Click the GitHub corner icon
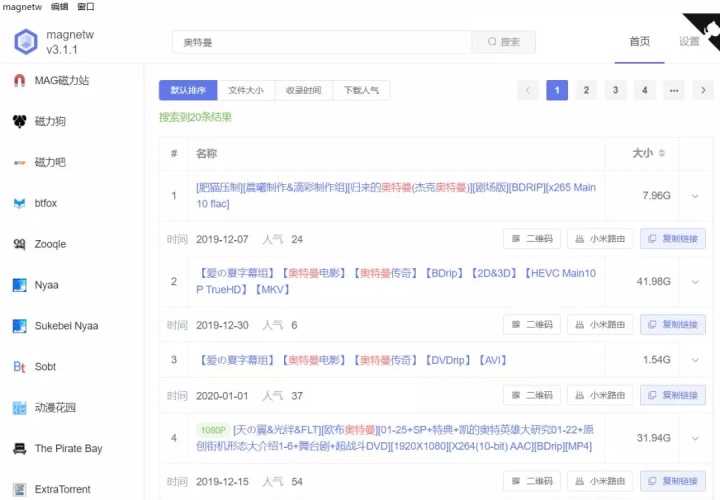The width and height of the screenshot is (720, 500). 706,30
